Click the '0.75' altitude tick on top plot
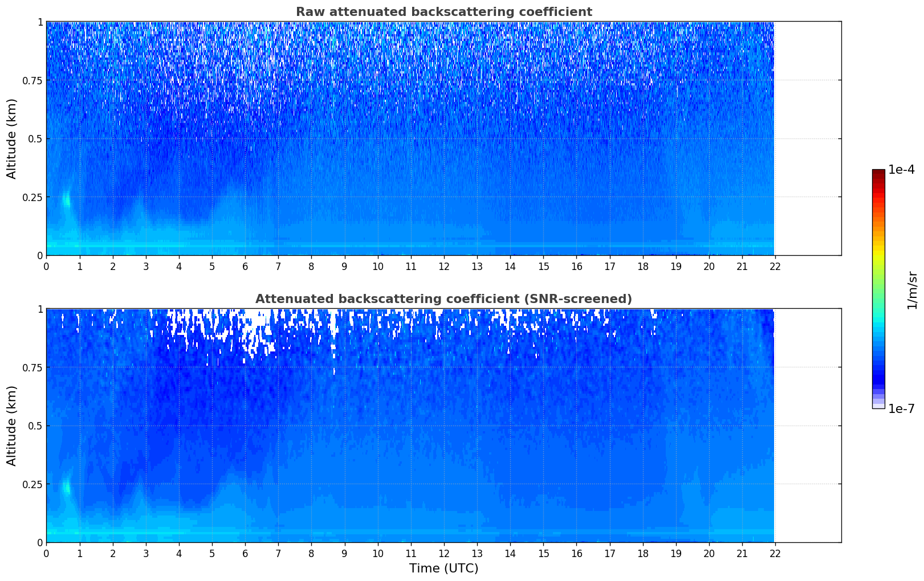 [32, 80]
